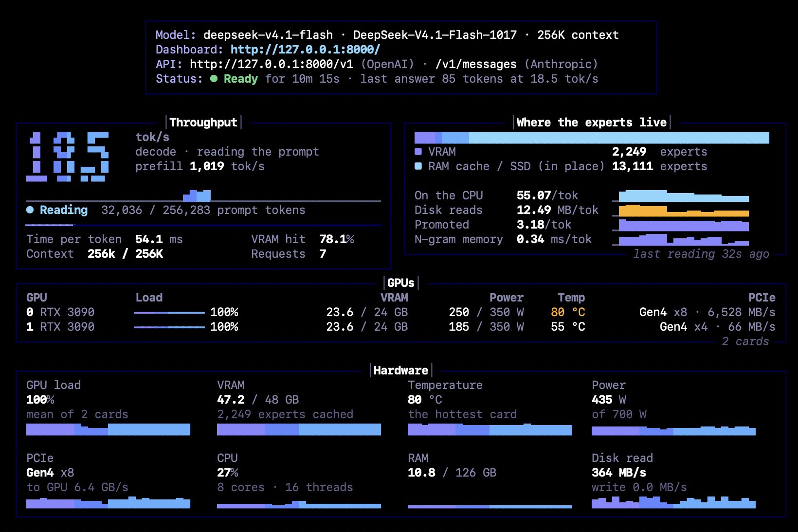Click the Hardware PCIe history chart
This screenshot has height=532, width=798.
(x=108, y=503)
